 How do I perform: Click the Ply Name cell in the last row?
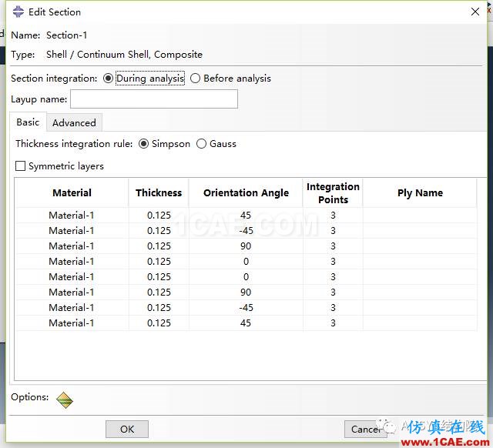(x=420, y=323)
